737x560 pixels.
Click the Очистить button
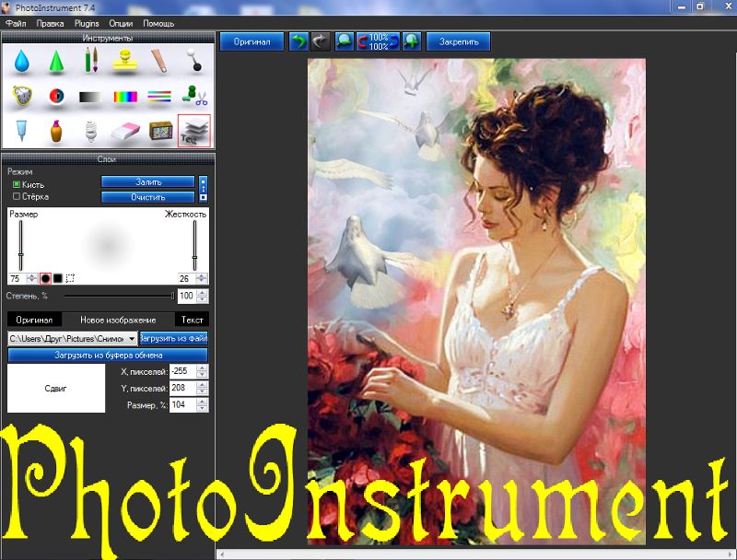point(148,197)
